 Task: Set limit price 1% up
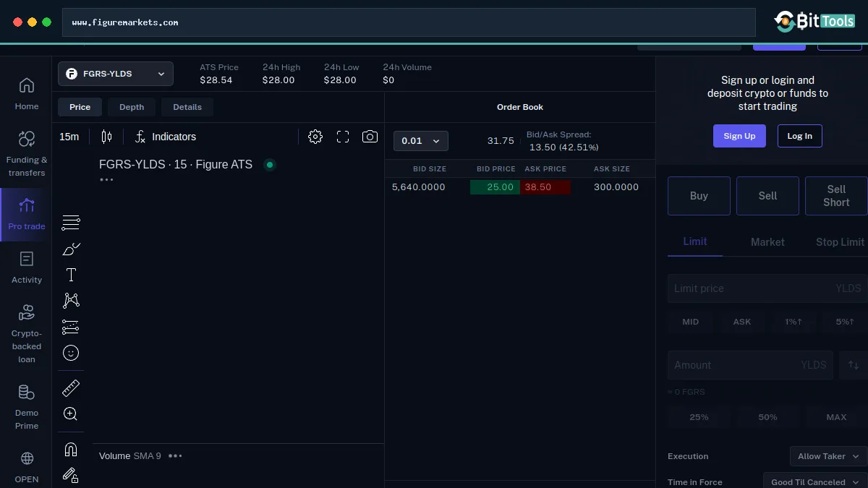click(793, 322)
